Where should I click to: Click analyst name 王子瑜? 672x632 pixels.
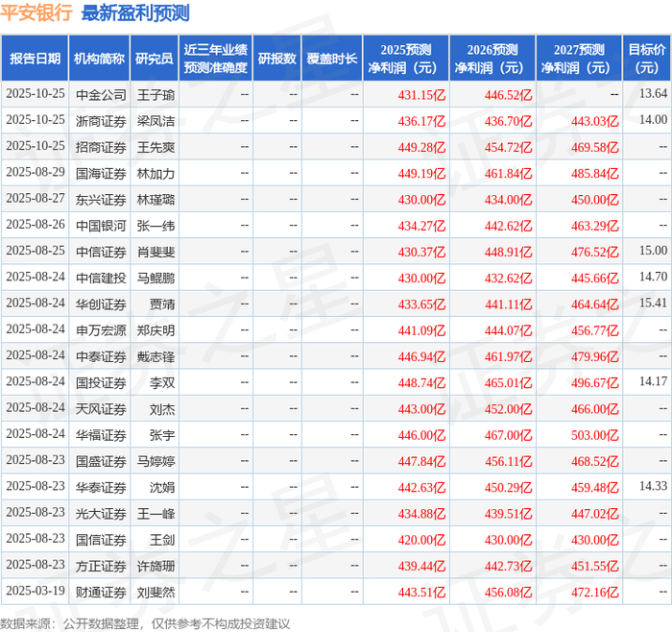(x=156, y=95)
